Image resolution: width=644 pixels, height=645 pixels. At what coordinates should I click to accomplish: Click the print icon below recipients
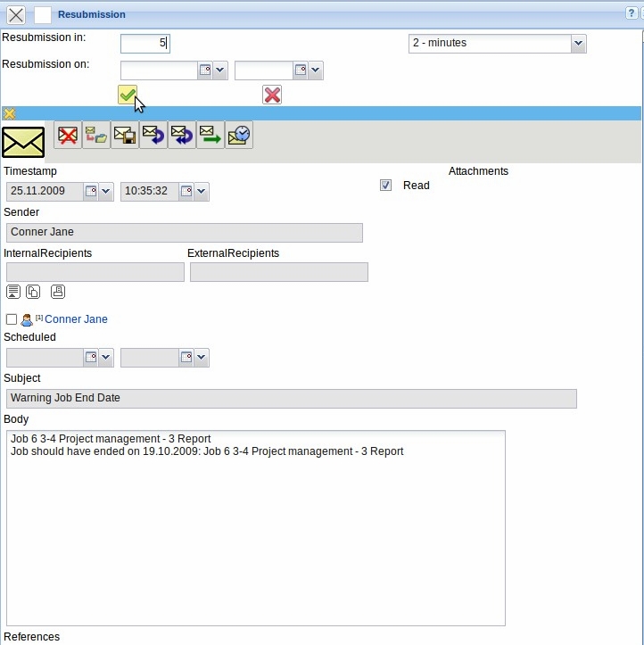58,292
